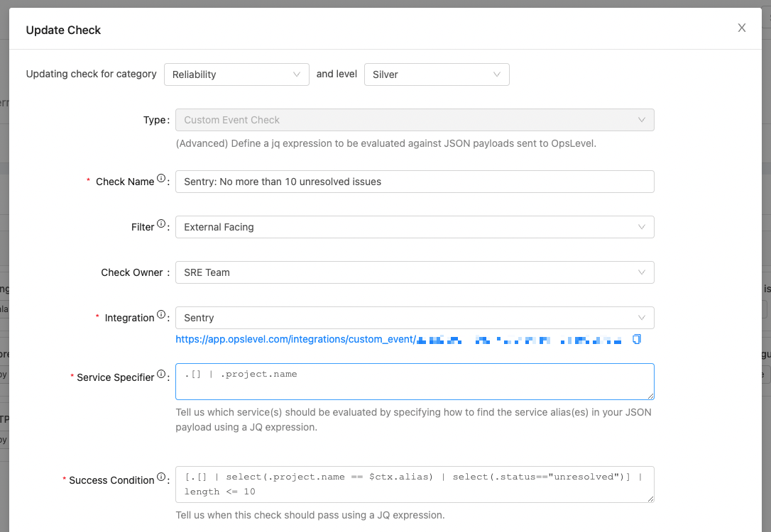771x532 pixels.
Task: Click the disabled Custom Event Check type selector
Action: coord(415,120)
